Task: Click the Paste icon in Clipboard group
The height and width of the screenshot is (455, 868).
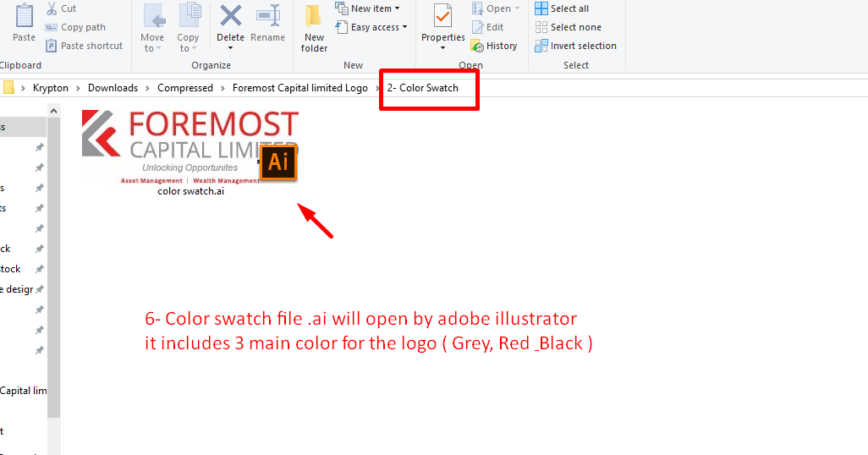Action: (x=24, y=17)
